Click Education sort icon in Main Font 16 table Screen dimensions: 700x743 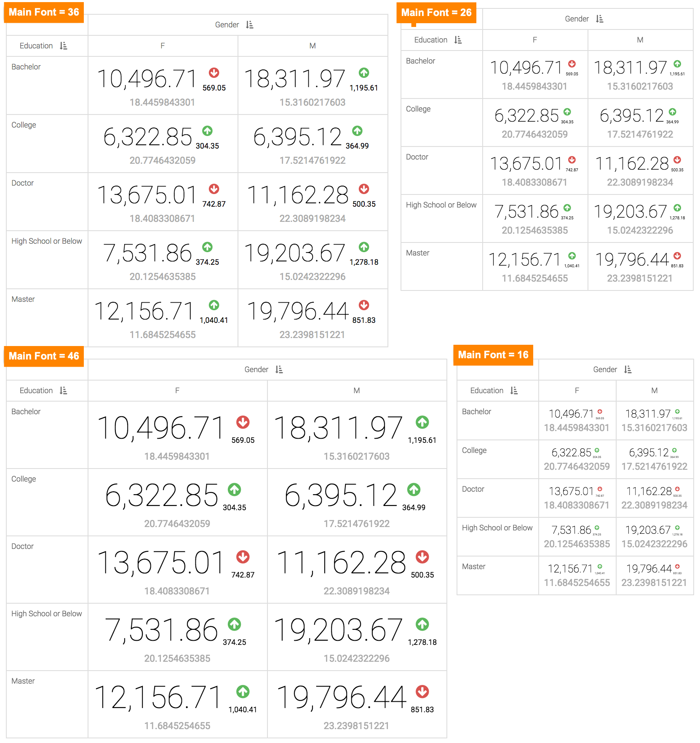tap(514, 391)
